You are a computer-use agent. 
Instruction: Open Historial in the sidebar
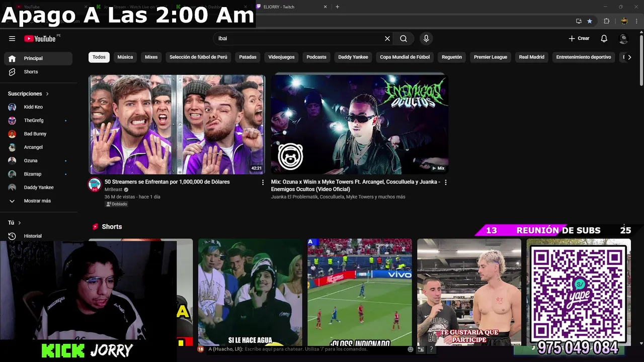tap(38, 236)
